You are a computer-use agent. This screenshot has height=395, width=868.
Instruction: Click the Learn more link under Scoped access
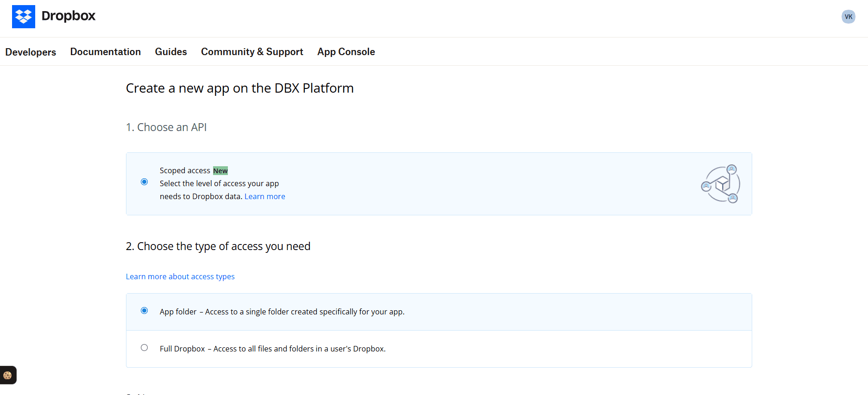pos(265,196)
